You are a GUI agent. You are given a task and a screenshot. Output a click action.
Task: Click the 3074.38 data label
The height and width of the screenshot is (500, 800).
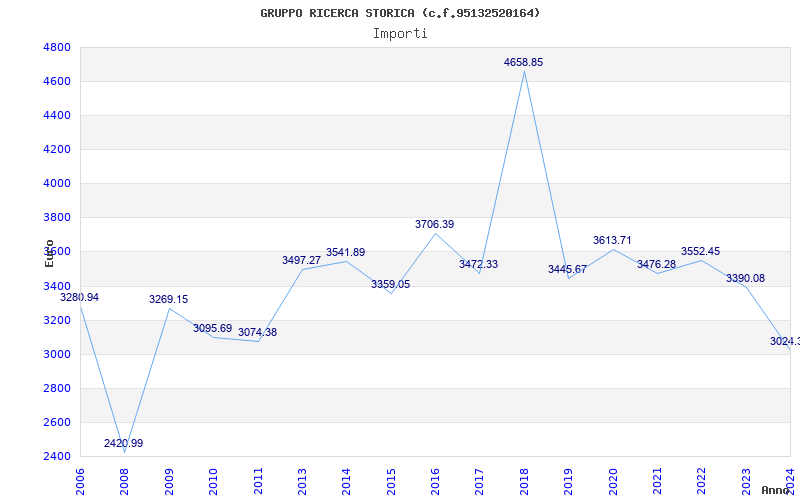point(258,332)
